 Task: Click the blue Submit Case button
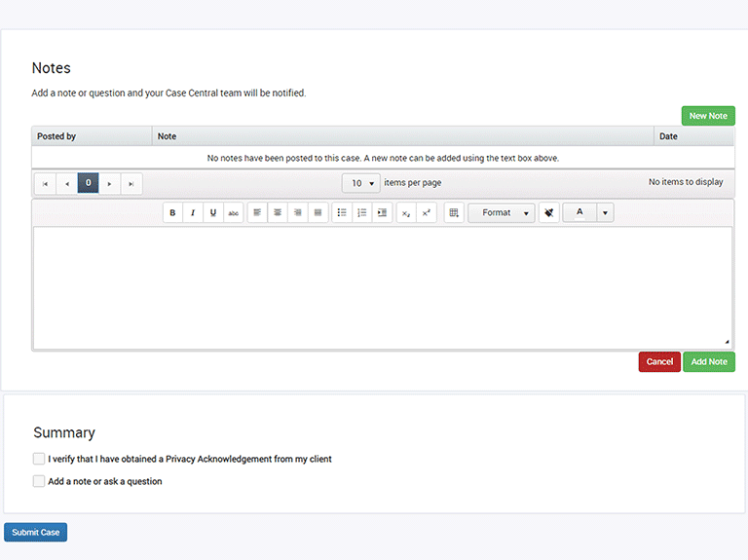click(x=36, y=533)
